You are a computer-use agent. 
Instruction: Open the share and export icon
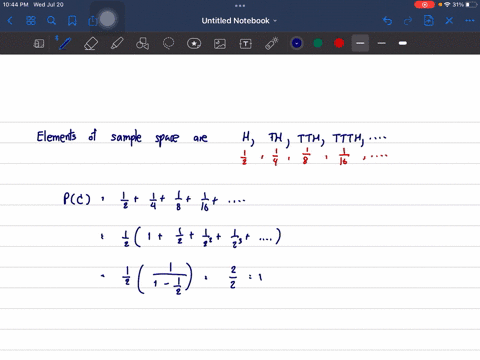93,21
